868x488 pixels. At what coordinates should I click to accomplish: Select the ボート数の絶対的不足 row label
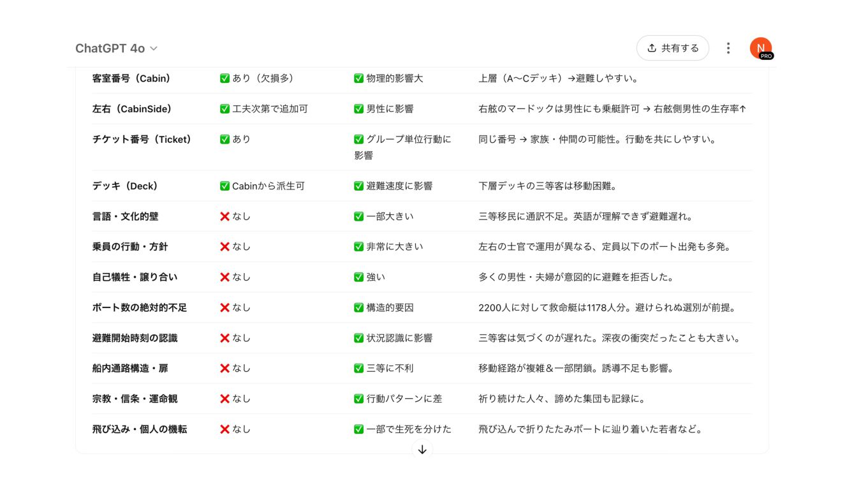click(140, 307)
